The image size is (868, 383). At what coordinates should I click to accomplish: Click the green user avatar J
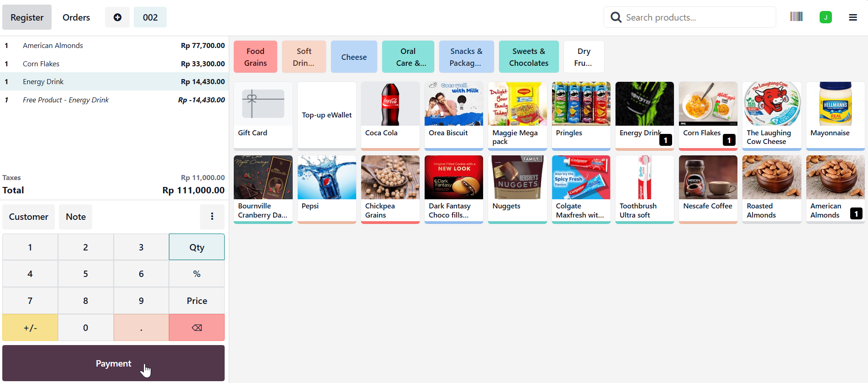826,17
